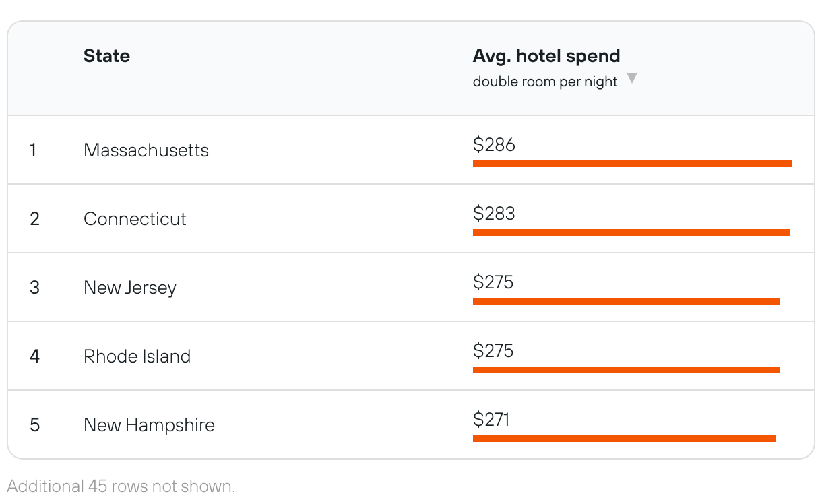Click the New Jersey state name
822x504 pixels.
click(x=129, y=288)
